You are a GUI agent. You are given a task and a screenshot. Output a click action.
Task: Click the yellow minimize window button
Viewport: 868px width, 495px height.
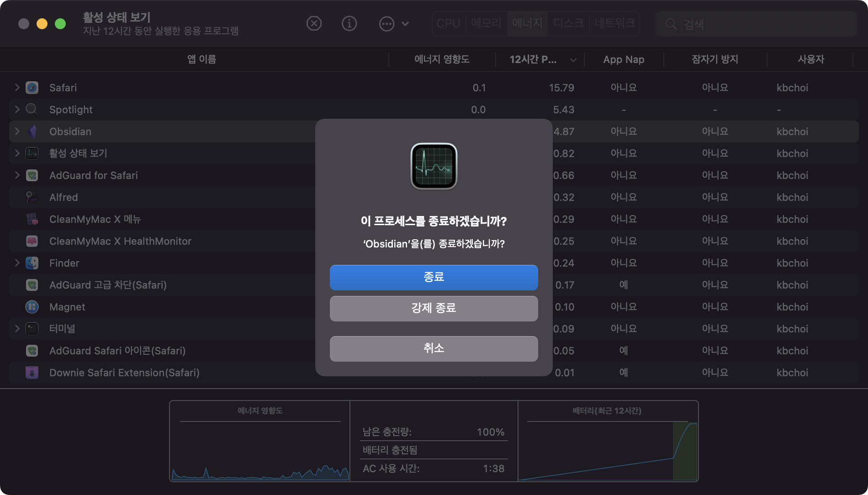point(42,24)
